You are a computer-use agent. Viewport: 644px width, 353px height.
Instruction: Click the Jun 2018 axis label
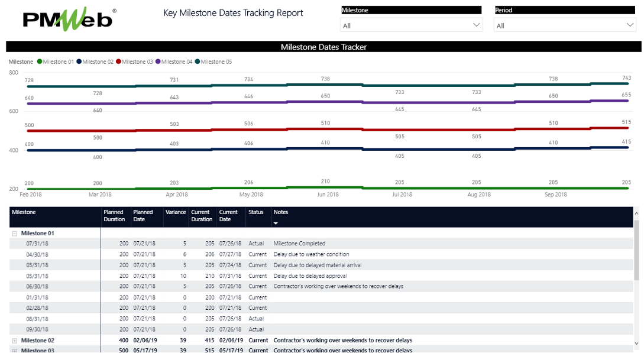coord(328,195)
